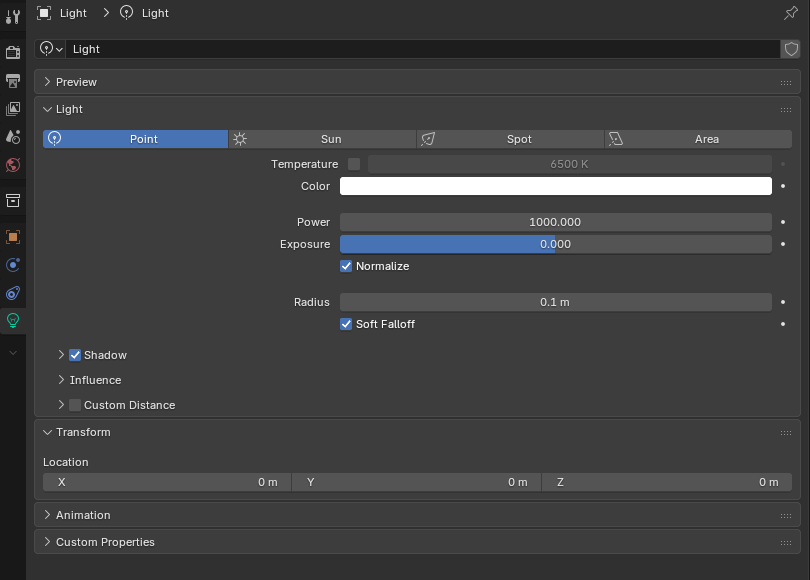The height and width of the screenshot is (580, 810).
Task: Change light type to Area
Action: pos(698,139)
